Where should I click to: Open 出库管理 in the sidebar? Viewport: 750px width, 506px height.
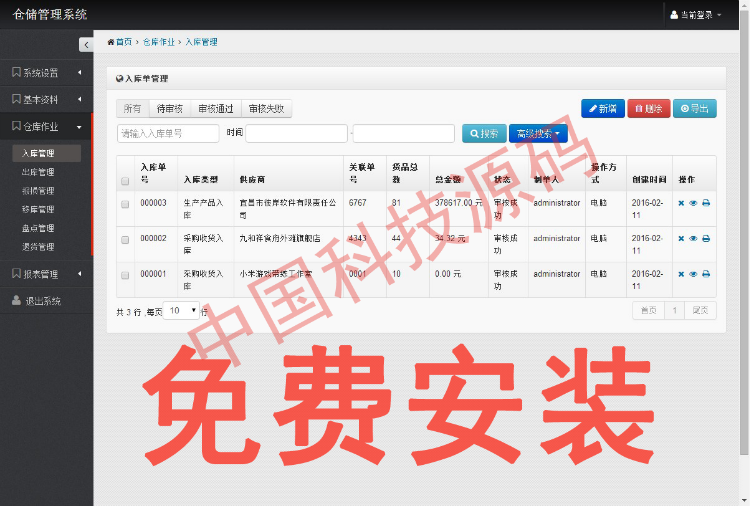click(38, 172)
